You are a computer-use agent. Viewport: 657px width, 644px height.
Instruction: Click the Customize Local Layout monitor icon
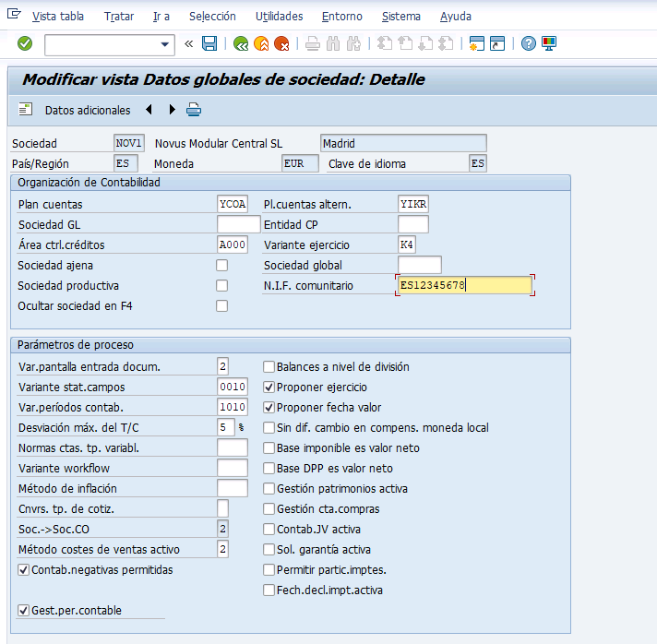[549, 43]
